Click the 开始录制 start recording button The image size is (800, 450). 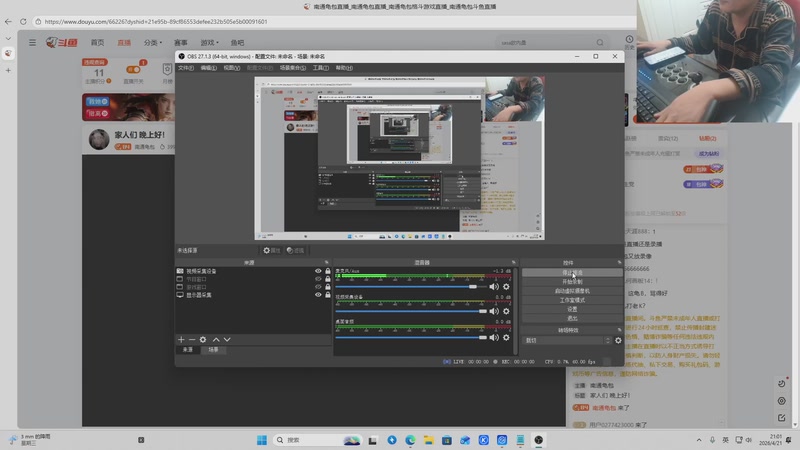pyautogui.click(x=572, y=282)
